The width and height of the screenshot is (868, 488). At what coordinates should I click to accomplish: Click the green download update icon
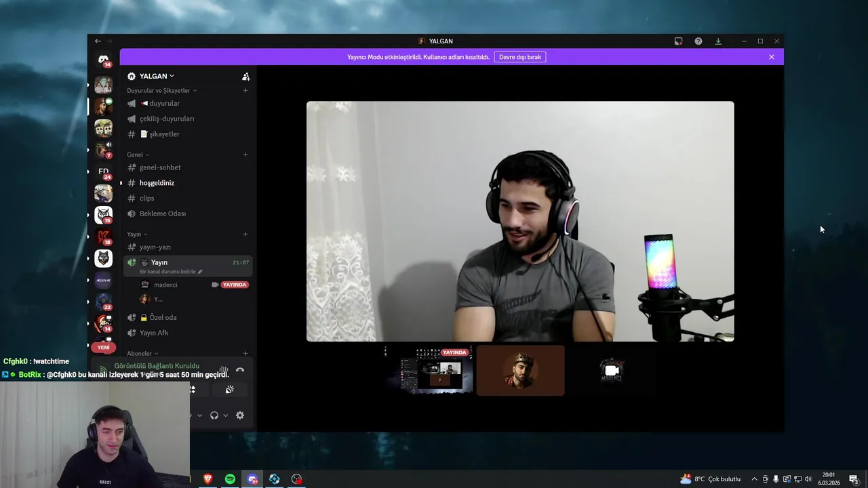[x=718, y=41]
